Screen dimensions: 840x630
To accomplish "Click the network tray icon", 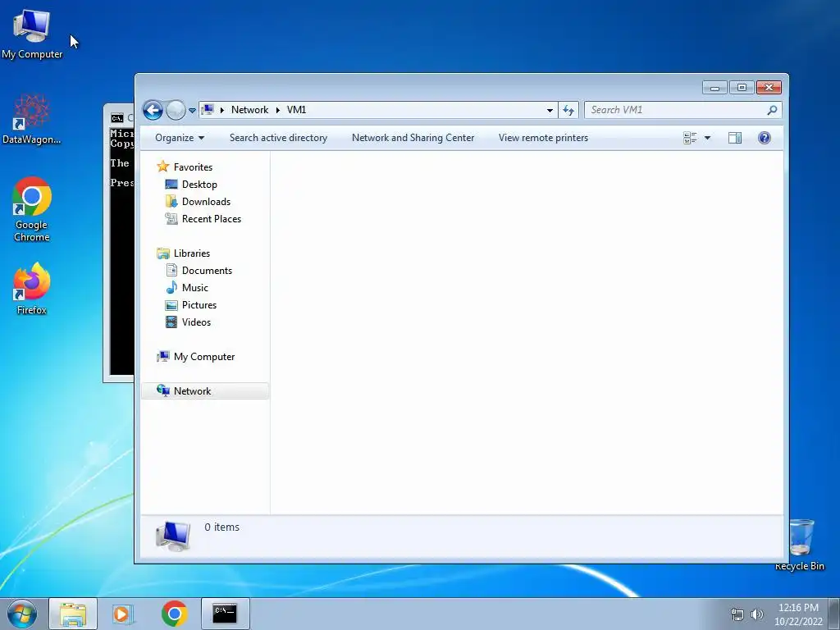I will 737,614.
